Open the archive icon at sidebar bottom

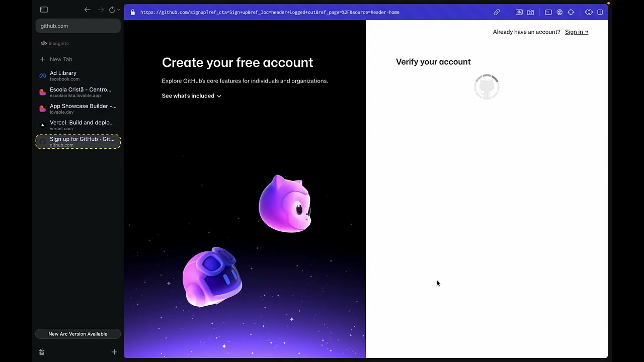tap(42, 352)
